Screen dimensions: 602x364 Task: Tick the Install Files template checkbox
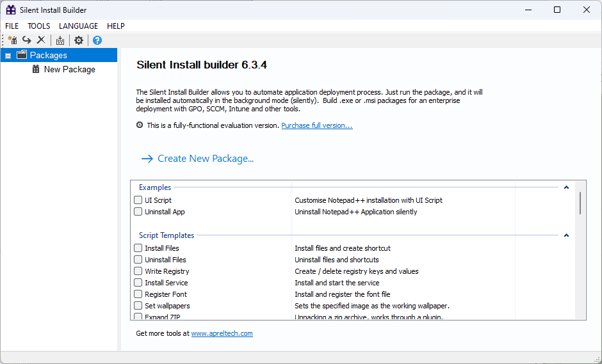(x=138, y=248)
